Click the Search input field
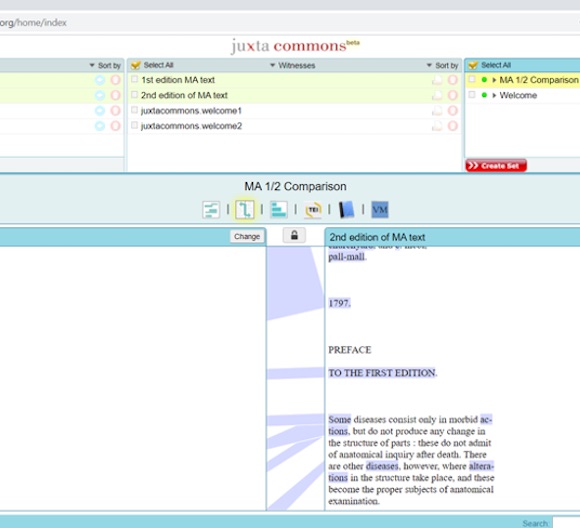The height and width of the screenshot is (528, 580). point(566,523)
